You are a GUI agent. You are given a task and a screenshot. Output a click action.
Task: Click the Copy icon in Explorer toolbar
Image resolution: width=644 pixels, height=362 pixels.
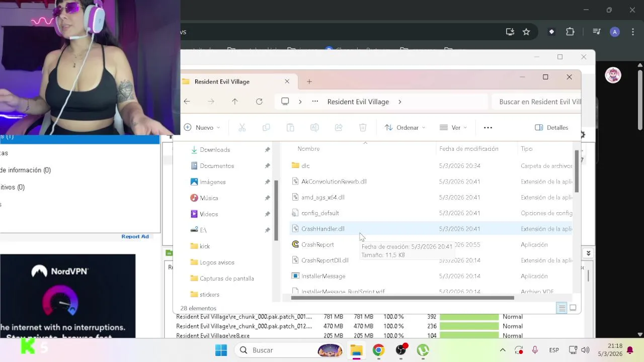(x=266, y=128)
